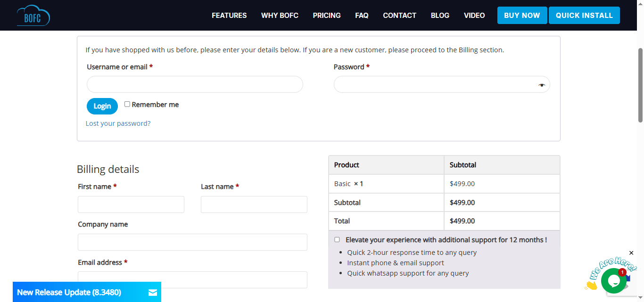The width and height of the screenshot is (644, 302).
Task: Click the envelope icon on New Release Update
Action: (153, 292)
